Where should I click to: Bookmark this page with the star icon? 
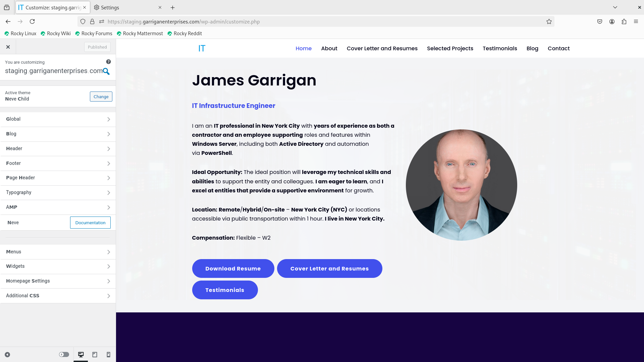click(x=549, y=22)
